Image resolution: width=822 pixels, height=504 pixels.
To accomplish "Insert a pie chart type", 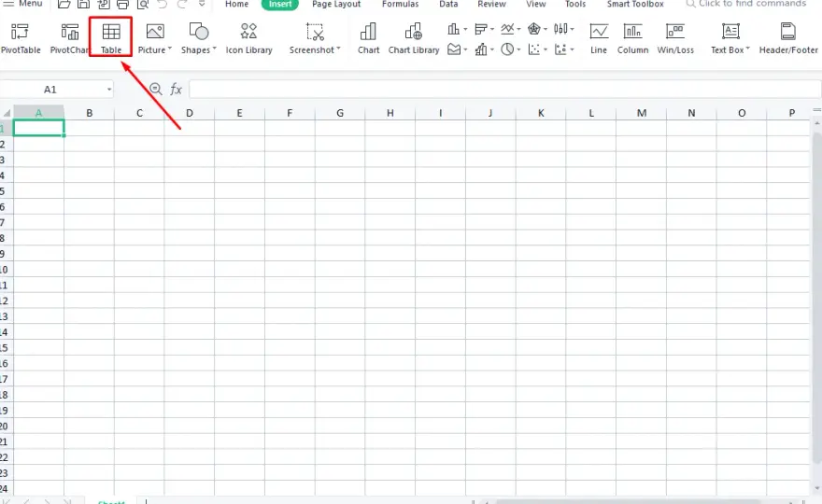I will [507, 49].
